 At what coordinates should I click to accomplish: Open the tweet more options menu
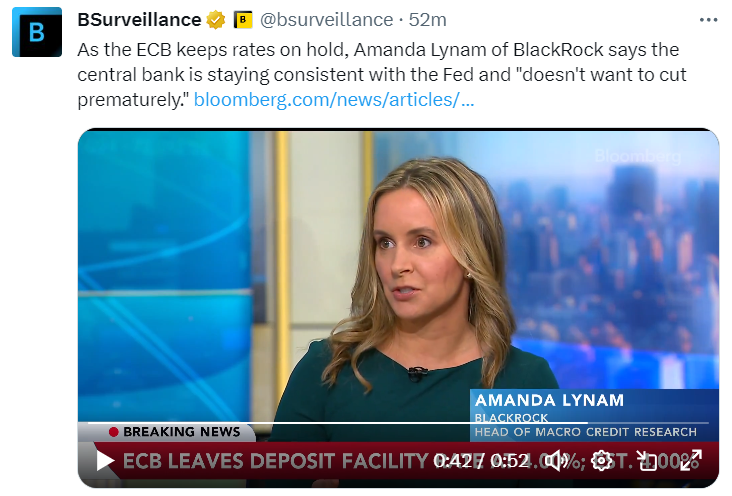(708, 19)
